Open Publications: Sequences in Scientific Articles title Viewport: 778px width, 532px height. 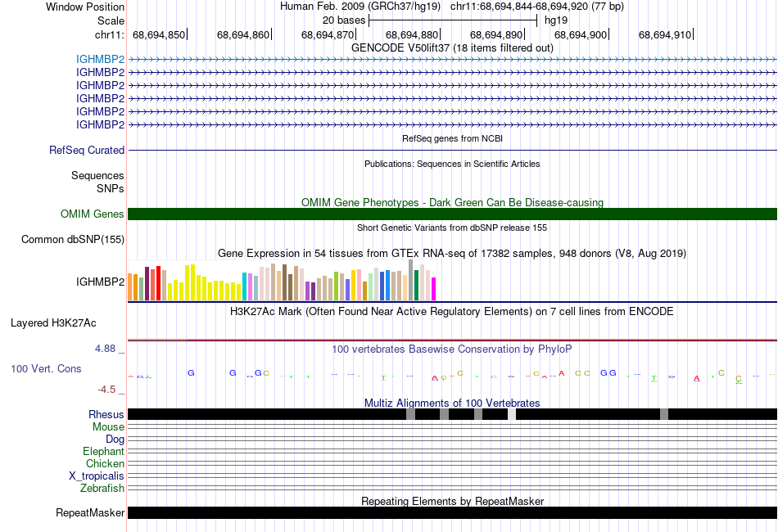pyautogui.click(x=452, y=164)
